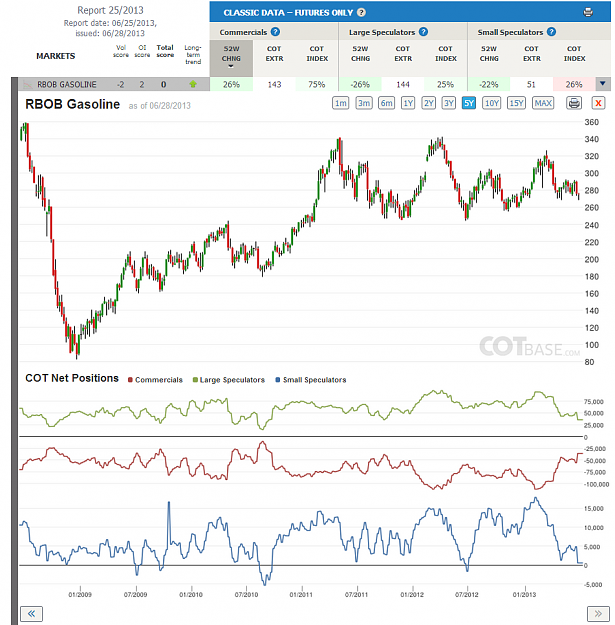Select the 1Y time range
This screenshot has width=615, height=625.
coord(408,103)
